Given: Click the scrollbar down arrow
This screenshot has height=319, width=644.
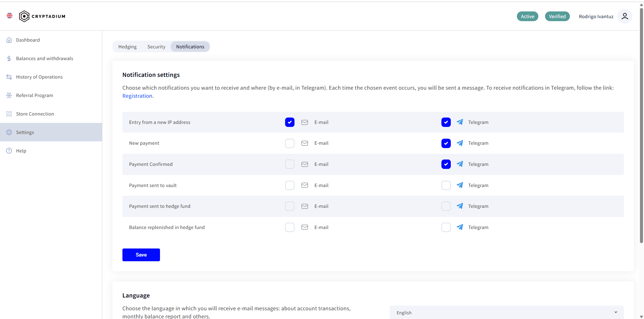Looking at the screenshot, I should [x=641, y=316].
